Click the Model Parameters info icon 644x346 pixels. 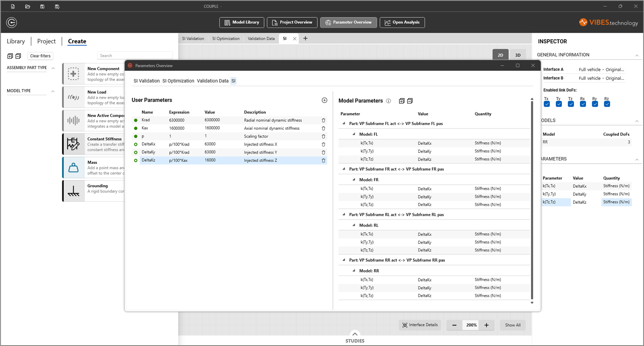(x=389, y=101)
